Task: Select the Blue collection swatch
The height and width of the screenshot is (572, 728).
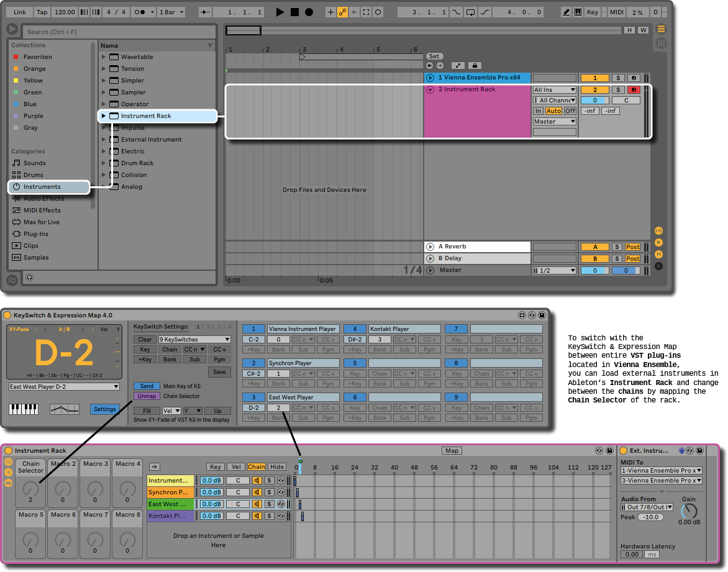Action: (16, 104)
